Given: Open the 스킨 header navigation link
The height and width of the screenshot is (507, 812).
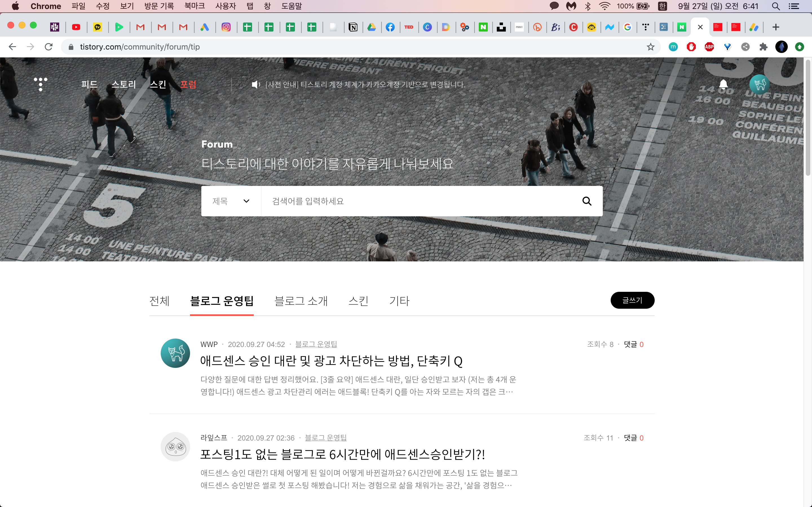Looking at the screenshot, I should 158,84.
